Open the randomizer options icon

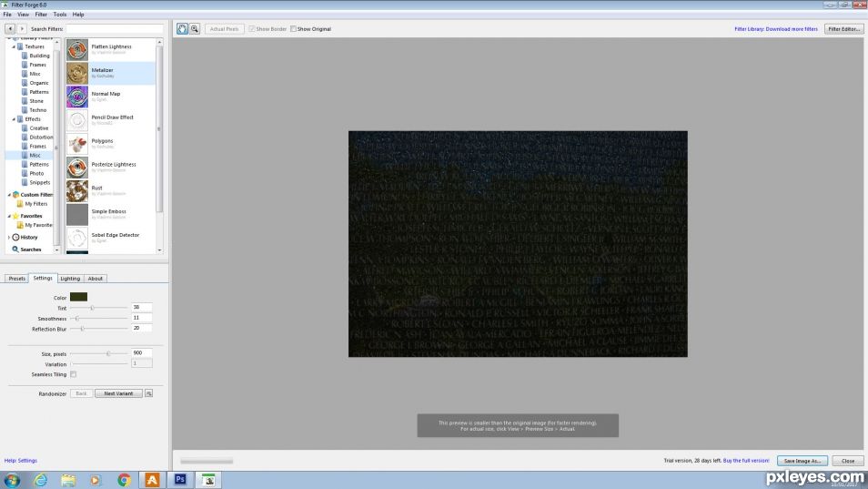(149, 393)
